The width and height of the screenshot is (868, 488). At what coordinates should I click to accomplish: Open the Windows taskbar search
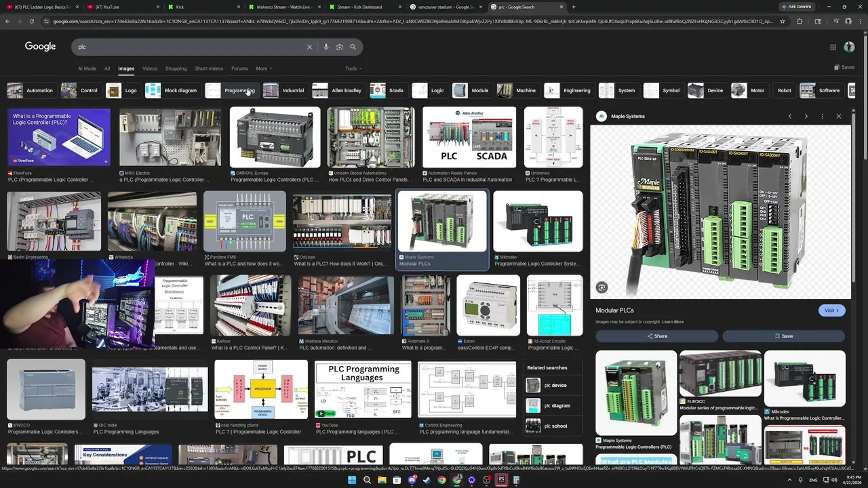(x=367, y=480)
